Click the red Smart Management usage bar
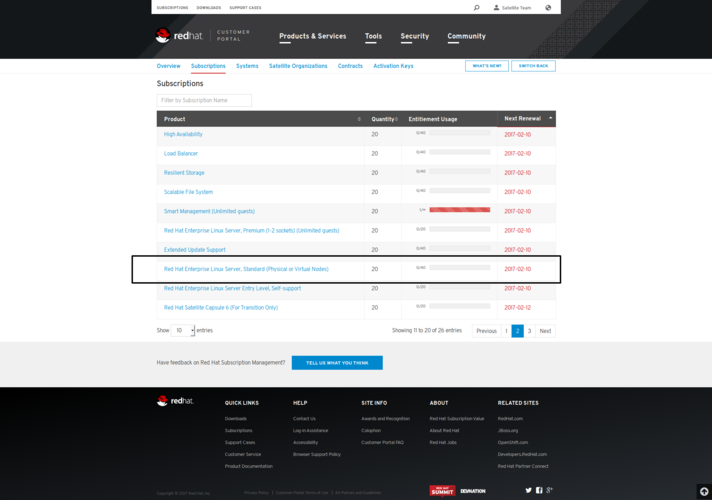Viewport: 712px width, 500px height. 460,210
